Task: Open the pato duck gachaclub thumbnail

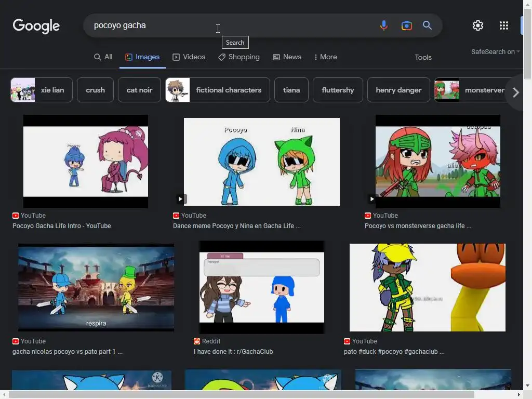Action: tap(428, 287)
